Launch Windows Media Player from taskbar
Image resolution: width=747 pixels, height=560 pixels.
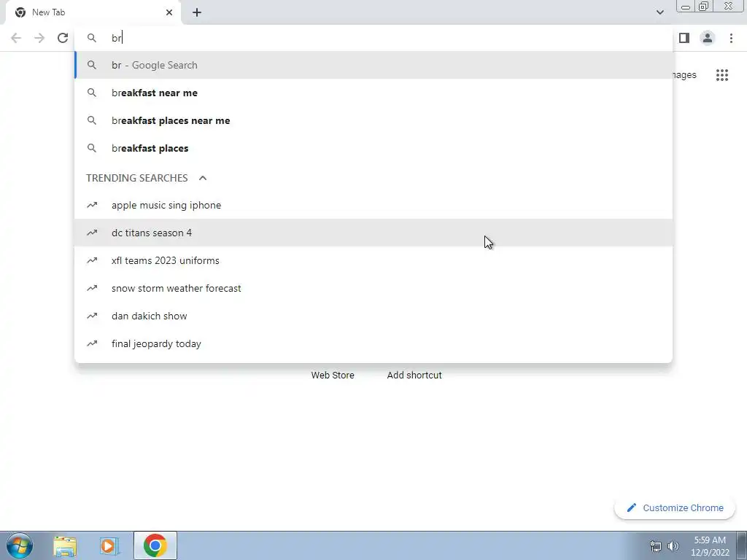[x=109, y=545]
